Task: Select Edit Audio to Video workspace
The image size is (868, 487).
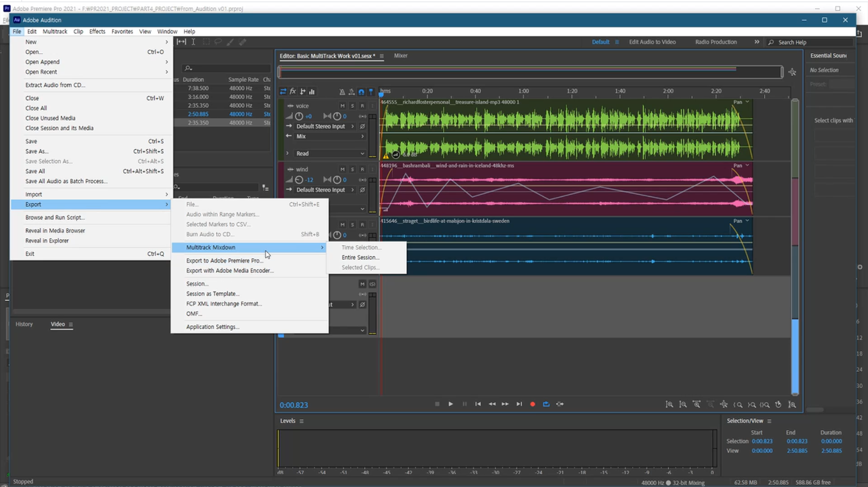Action: 652,42
